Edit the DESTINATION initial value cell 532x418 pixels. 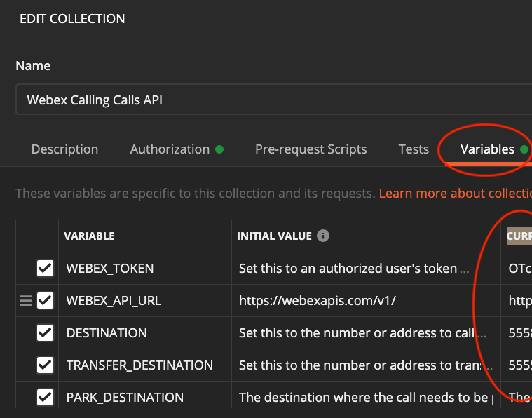click(x=366, y=332)
